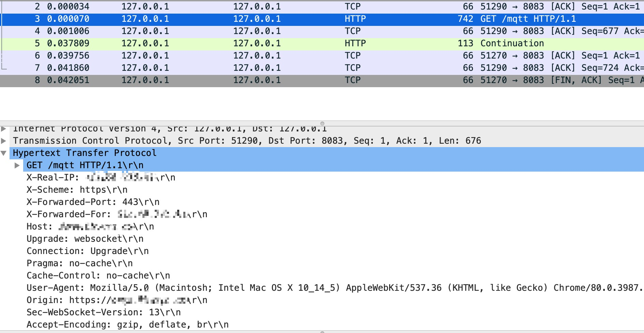Click the time 0.042051 in packet 8
This screenshot has width=644, height=333.
(x=68, y=80)
